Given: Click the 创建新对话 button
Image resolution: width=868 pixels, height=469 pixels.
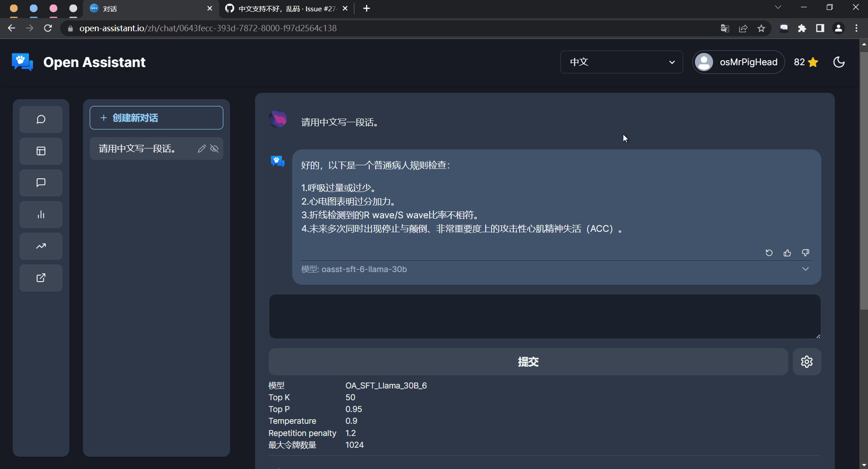Looking at the screenshot, I should [x=156, y=118].
